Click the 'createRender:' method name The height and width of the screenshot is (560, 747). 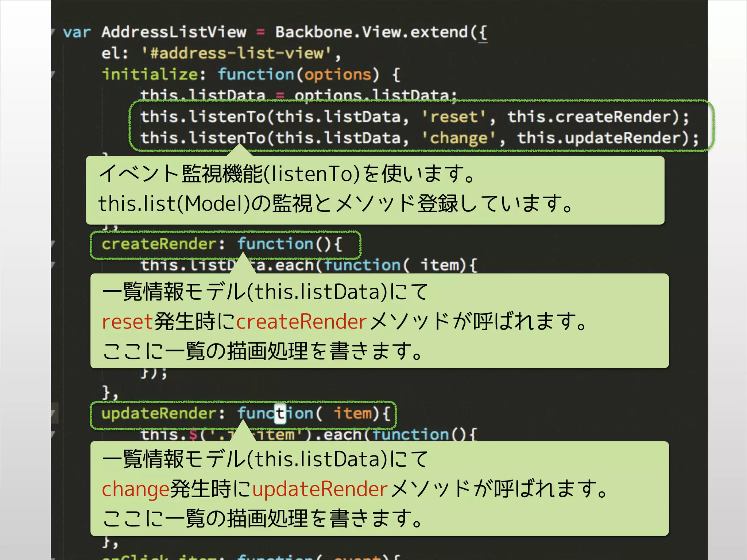163,244
